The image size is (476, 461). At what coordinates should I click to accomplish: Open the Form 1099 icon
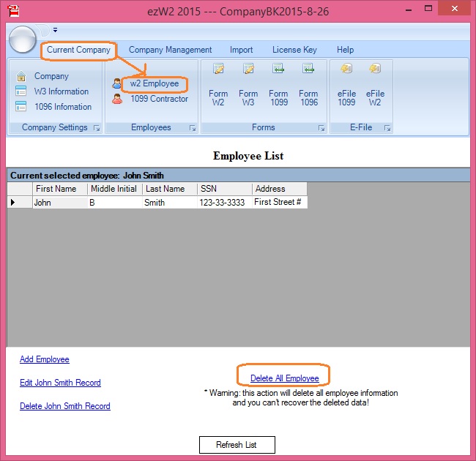[278, 70]
